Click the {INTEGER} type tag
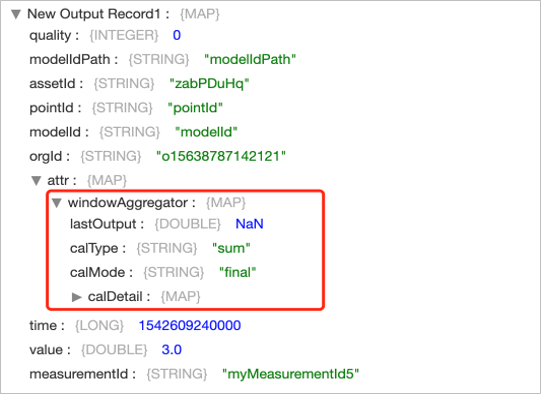The width and height of the screenshot is (541, 394). 124,35
